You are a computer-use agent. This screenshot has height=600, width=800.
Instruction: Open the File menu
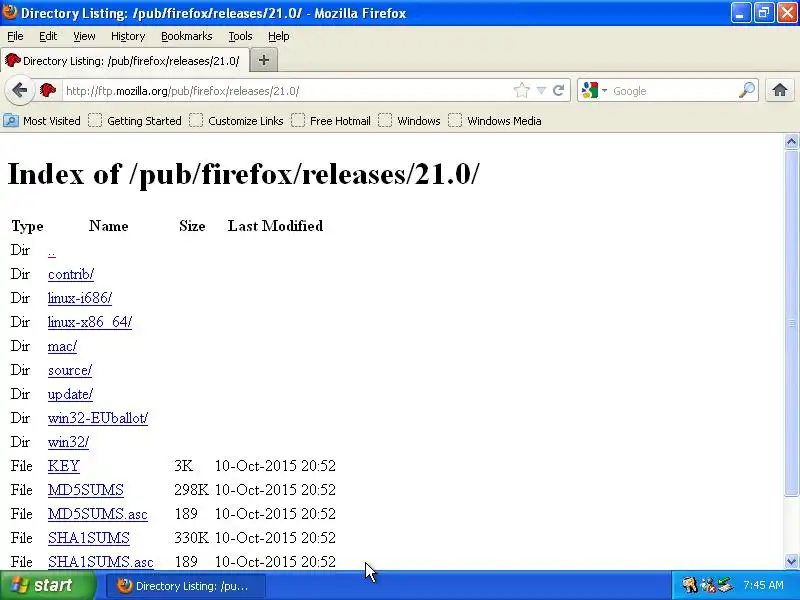[x=15, y=36]
